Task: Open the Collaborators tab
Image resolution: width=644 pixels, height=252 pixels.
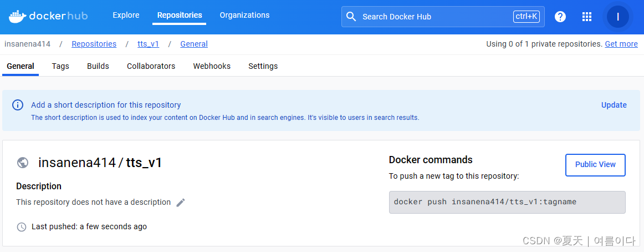Action: tap(151, 66)
